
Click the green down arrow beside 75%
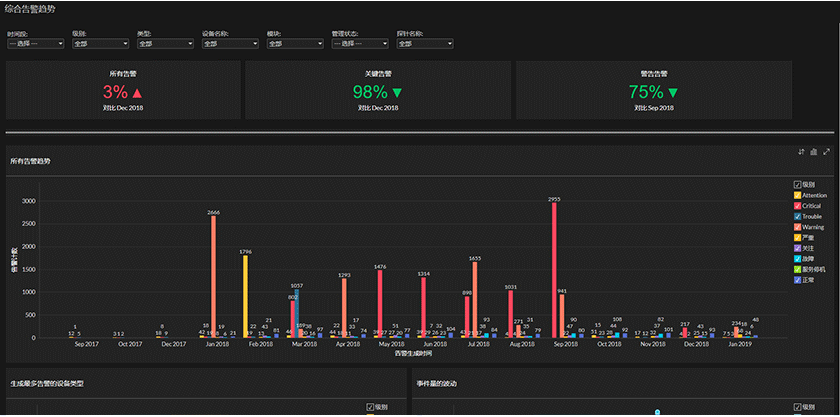(x=673, y=93)
